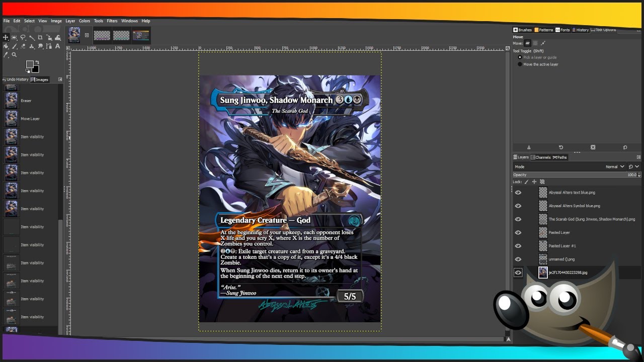This screenshot has width=644, height=362.
Task: Adjust the Opacity stepper arrows
Action: pyautogui.click(x=639, y=174)
